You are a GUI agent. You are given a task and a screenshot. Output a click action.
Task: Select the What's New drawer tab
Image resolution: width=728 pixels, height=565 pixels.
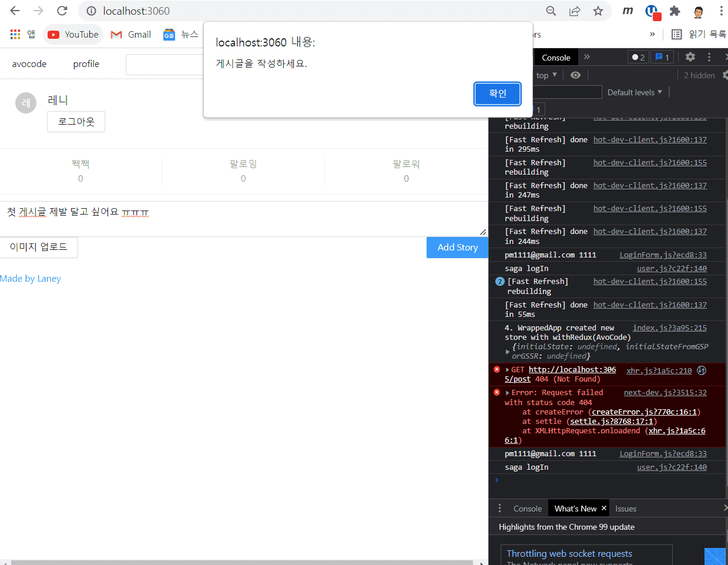click(575, 509)
